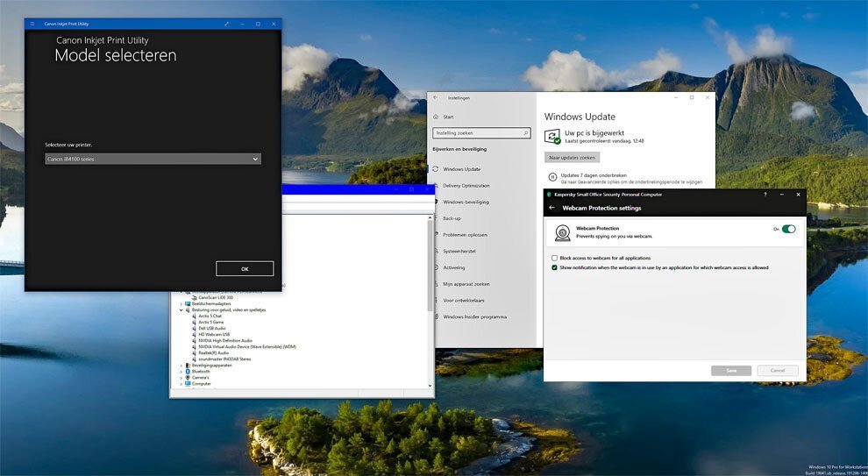
Task: Select HD Webcam USB device
Action: coord(214,334)
